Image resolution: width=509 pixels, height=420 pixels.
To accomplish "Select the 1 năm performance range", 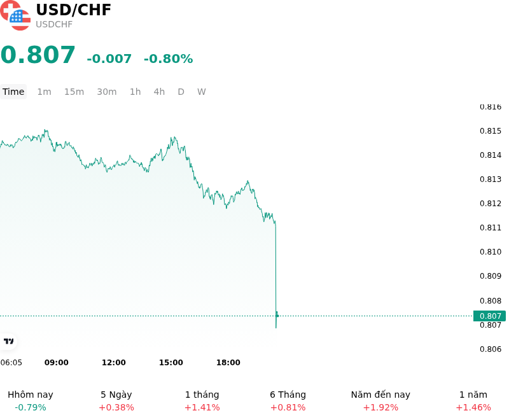I will point(473,401).
